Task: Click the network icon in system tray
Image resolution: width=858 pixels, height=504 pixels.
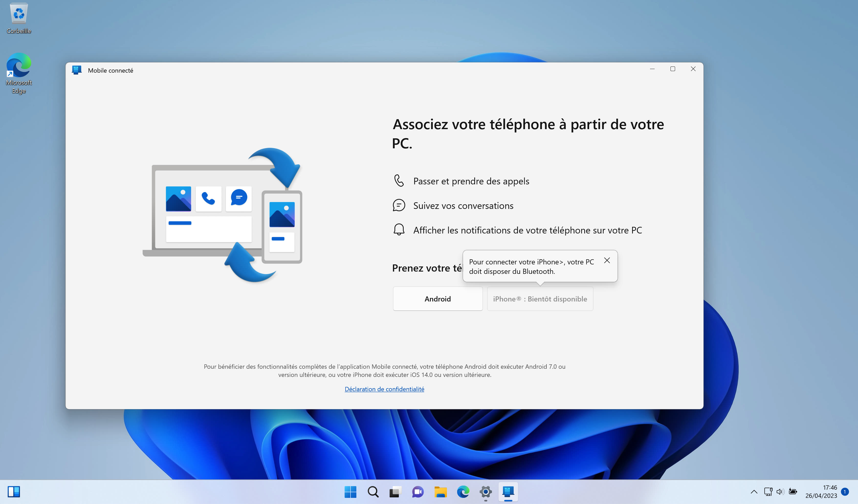Action: click(768, 492)
